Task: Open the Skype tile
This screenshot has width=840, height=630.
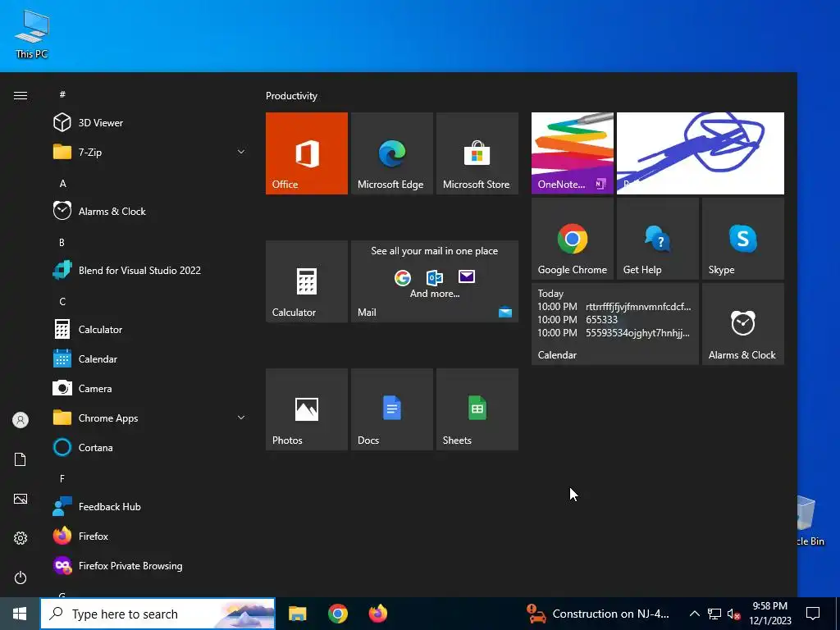Action: 743,239
